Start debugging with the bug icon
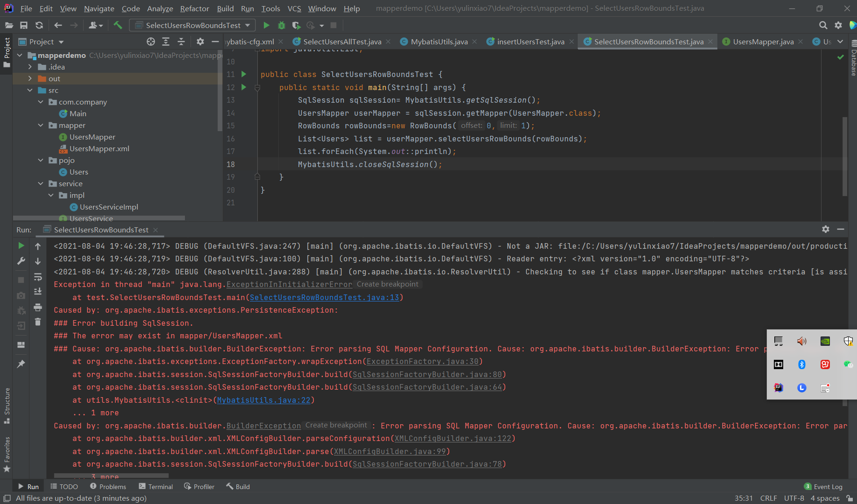857x504 pixels. tap(281, 25)
